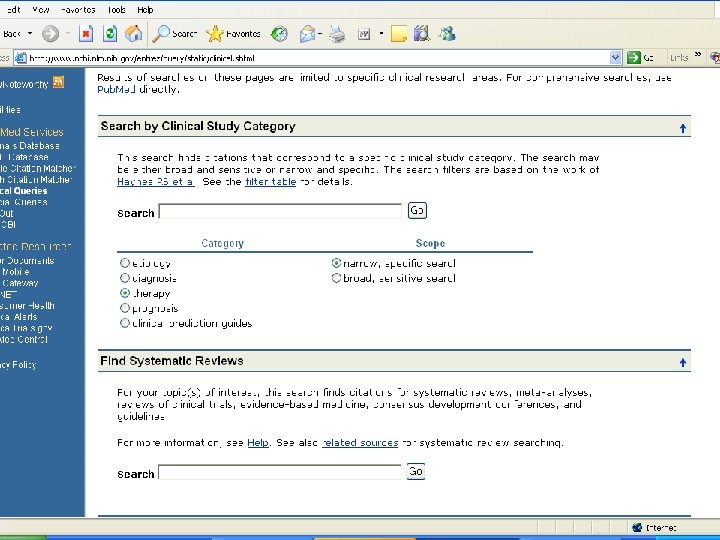Screen dimensions: 720x540
Task: Open Journals Database sidebar link
Action: coord(30,146)
